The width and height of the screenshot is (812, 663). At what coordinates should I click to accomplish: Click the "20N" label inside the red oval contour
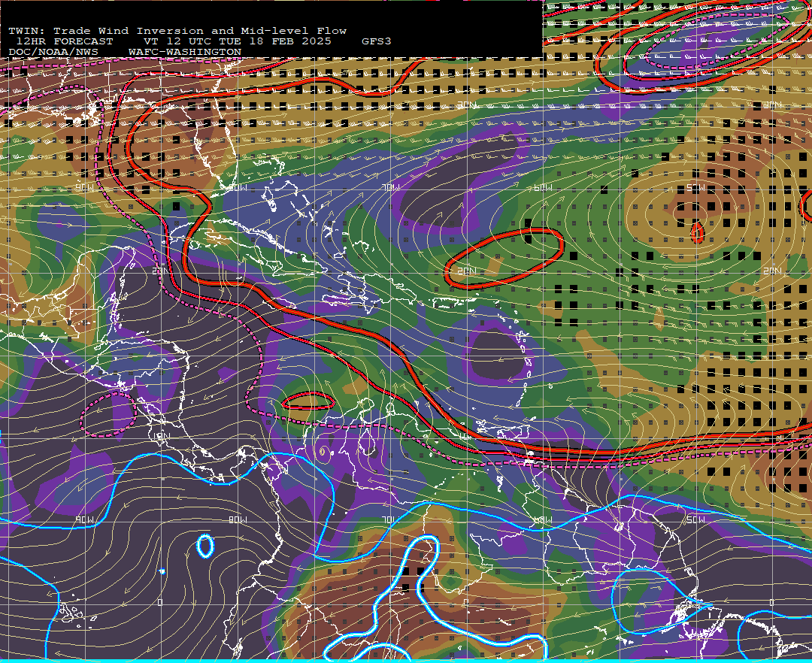tap(466, 271)
